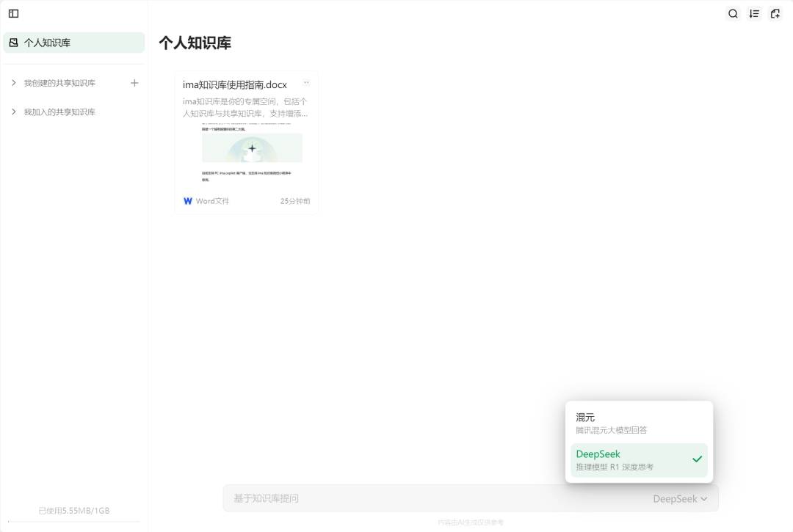Screen dimensions: 793x532
Task: Expand 我加入的共享知识库 chevron
Action: [14, 112]
